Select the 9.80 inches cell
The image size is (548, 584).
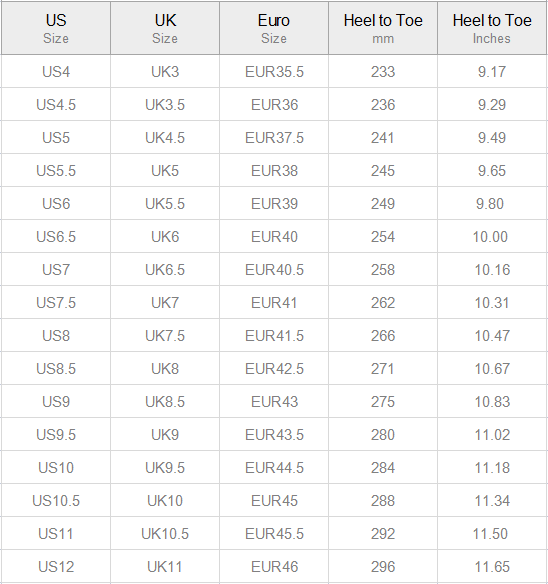[492, 204]
